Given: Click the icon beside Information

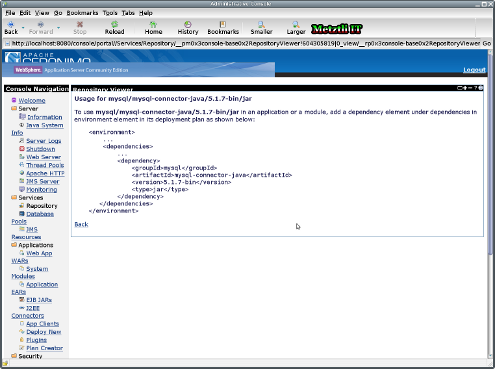Looking at the screenshot, I should tap(22, 116).
